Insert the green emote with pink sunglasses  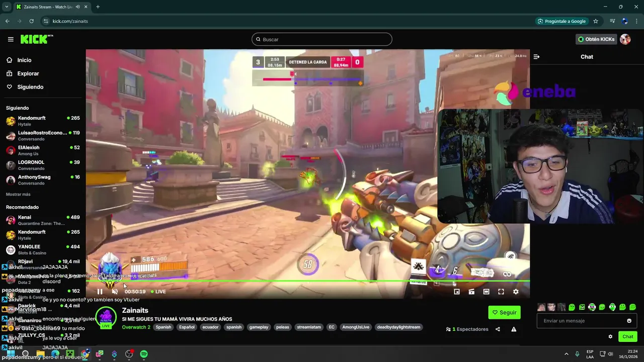[x=592, y=307]
